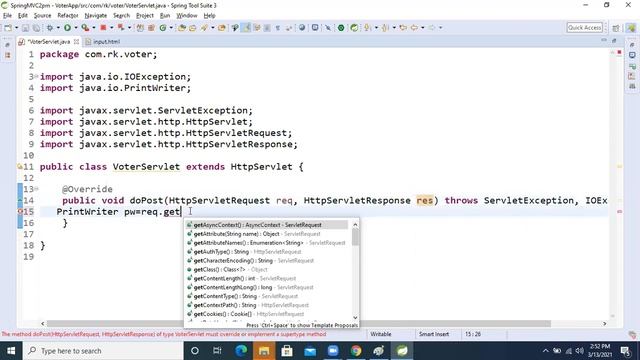Open the New Java Class dropdown arrow
The width and height of the screenshot is (640, 360).
(171, 28)
